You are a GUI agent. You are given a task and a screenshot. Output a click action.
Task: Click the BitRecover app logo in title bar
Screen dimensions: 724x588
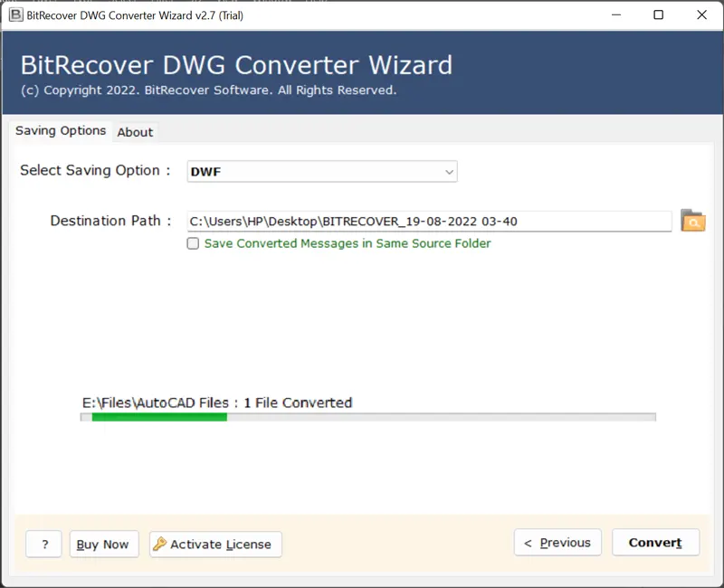[x=15, y=14]
